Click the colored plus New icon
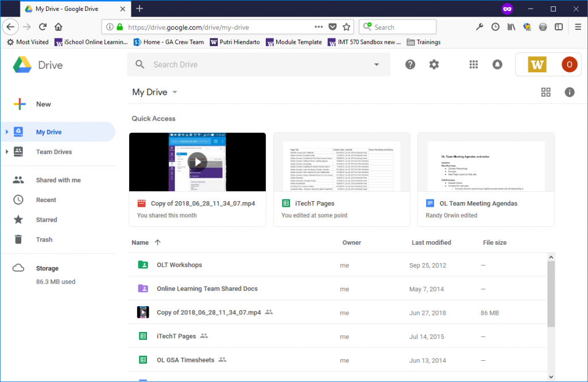This screenshot has width=588, height=382. click(20, 104)
